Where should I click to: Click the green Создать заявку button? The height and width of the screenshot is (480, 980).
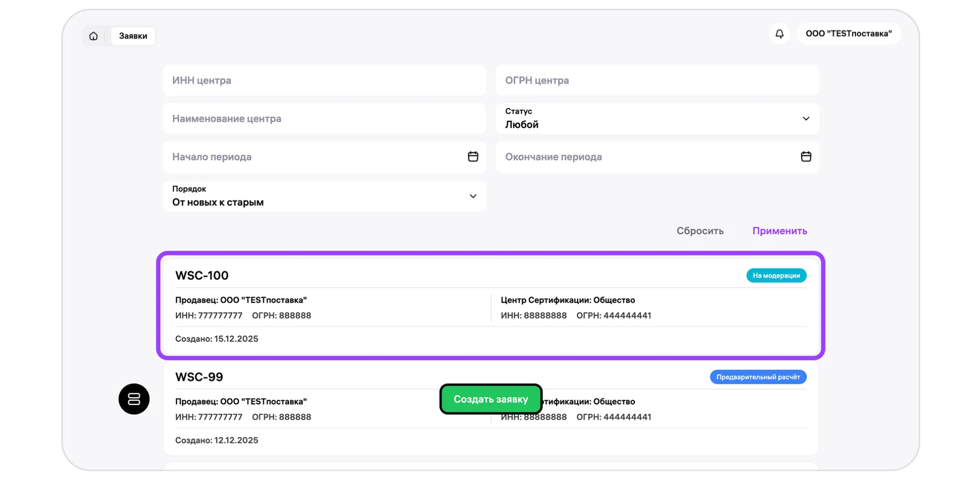point(490,399)
